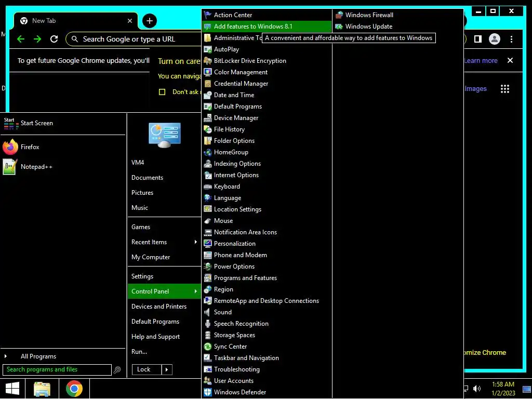This screenshot has height=399, width=532.
Task: Click the Color Management icon
Action: pos(208,72)
